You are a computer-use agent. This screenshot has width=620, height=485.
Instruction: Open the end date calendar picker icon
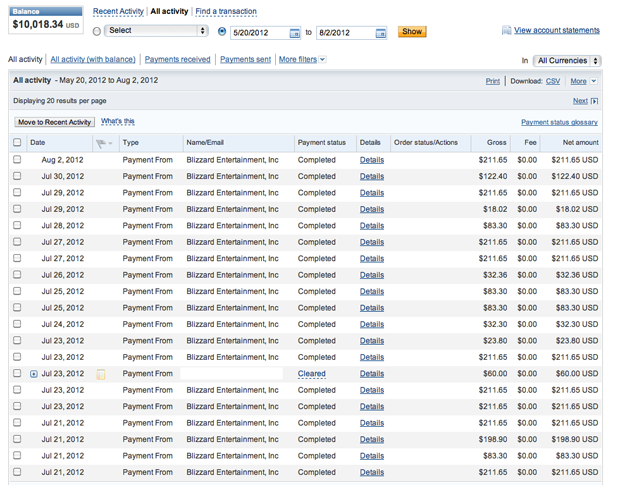click(380, 33)
